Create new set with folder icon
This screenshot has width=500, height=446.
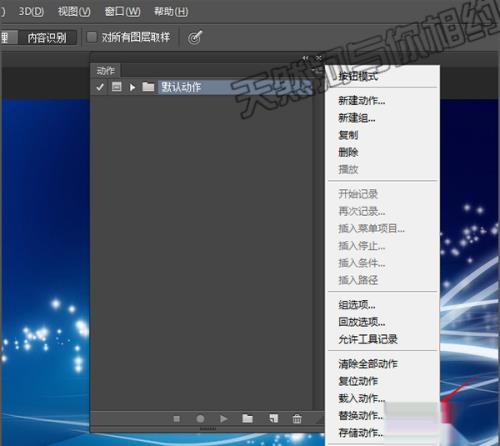click(x=247, y=418)
